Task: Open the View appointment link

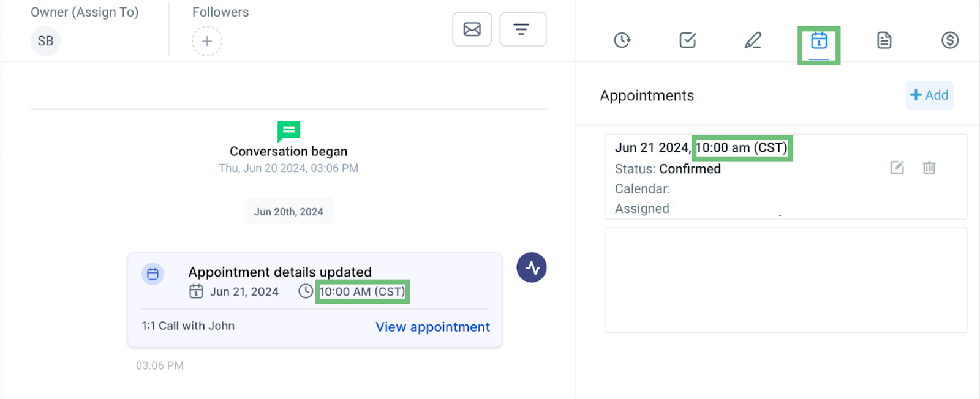Action: [432, 327]
